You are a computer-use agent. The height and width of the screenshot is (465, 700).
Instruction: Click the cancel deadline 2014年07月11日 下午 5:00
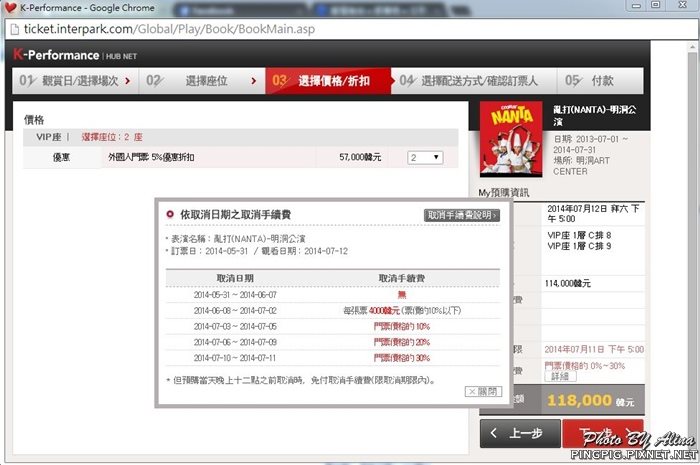coord(594,349)
